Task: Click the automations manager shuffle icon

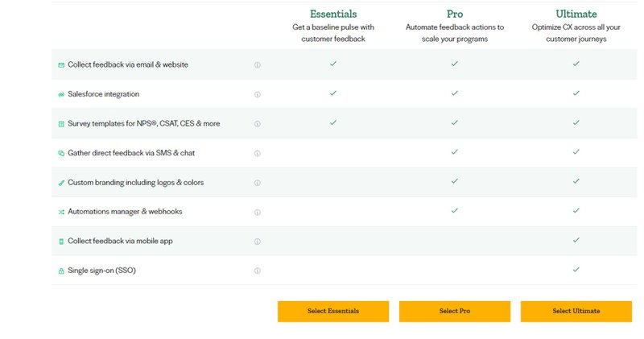Action: (x=61, y=213)
